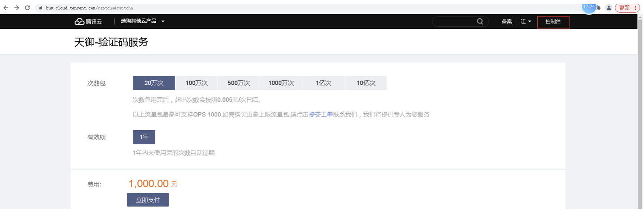Select the 20万次 package

pos(154,83)
